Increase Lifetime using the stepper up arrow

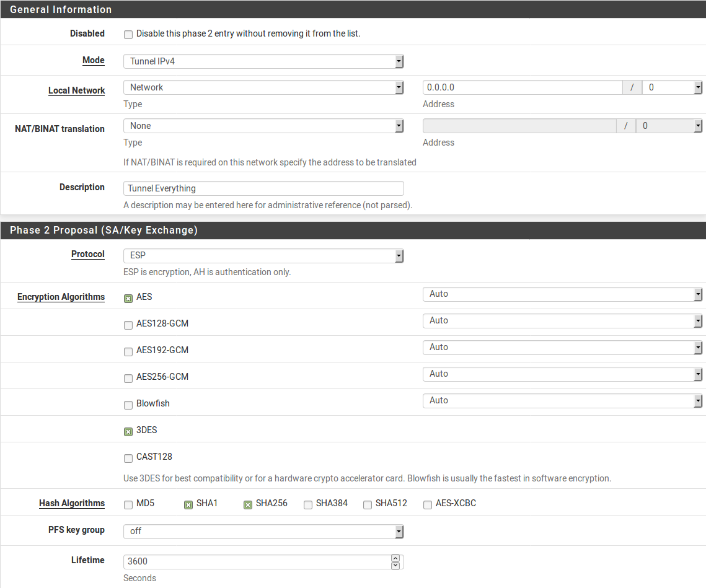(x=395, y=558)
